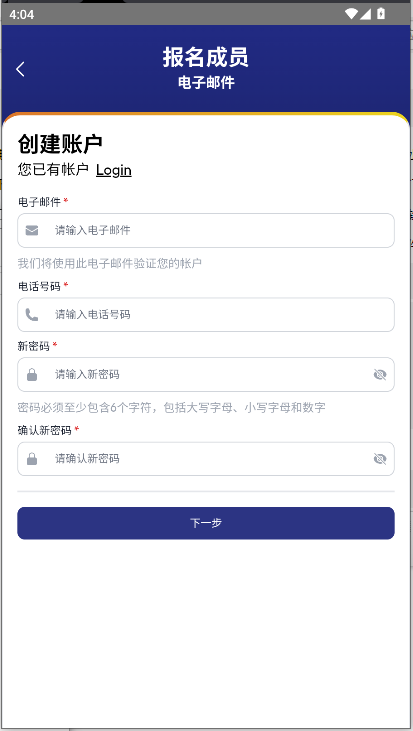Focus the 请输入新密码 input field
The width and height of the screenshot is (413, 731).
(x=206, y=374)
